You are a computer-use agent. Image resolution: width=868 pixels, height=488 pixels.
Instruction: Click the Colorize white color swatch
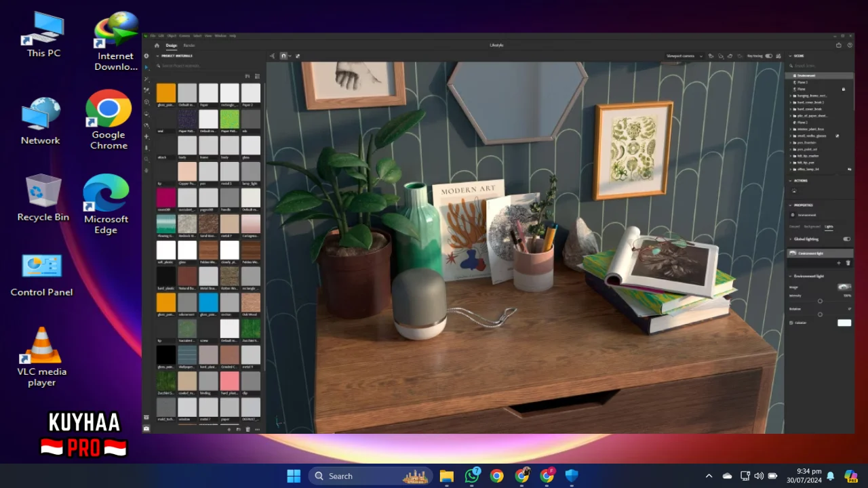tap(844, 323)
